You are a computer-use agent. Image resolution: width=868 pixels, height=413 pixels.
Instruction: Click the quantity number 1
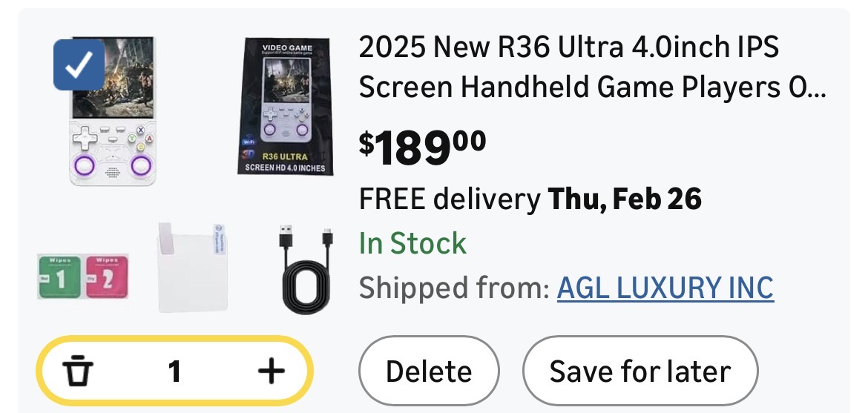tap(174, 371)
